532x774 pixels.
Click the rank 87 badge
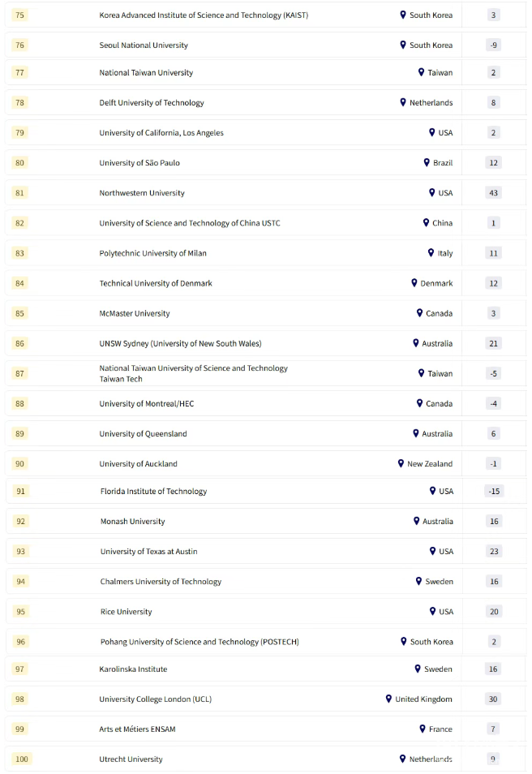[19, 373]
